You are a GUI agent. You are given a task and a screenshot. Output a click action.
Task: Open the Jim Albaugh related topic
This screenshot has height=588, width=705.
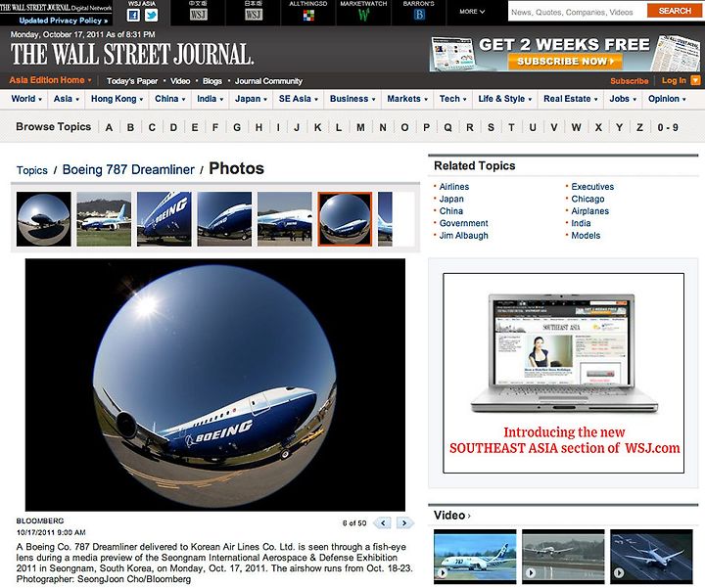pos(463,236)
